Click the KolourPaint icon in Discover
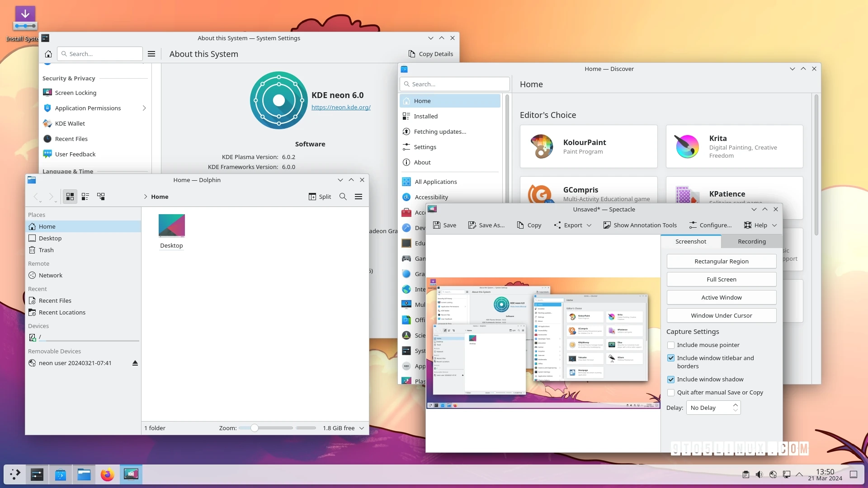 click(x=541, y=146)
